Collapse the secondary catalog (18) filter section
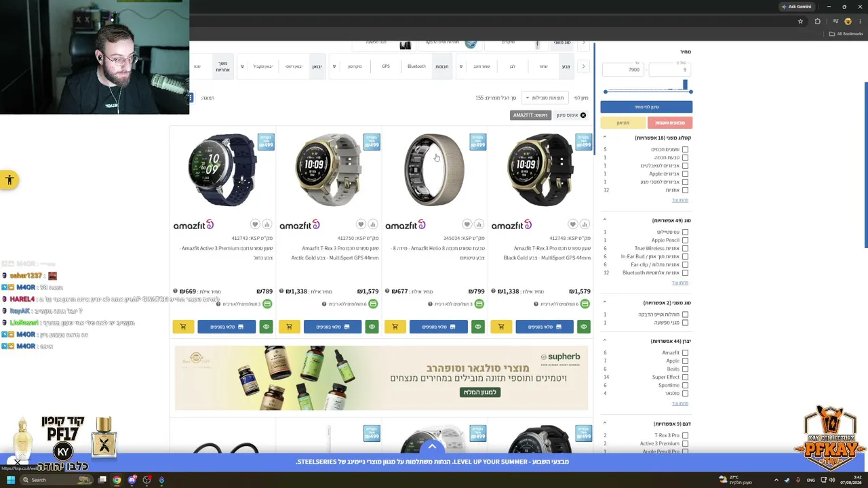 605,138
